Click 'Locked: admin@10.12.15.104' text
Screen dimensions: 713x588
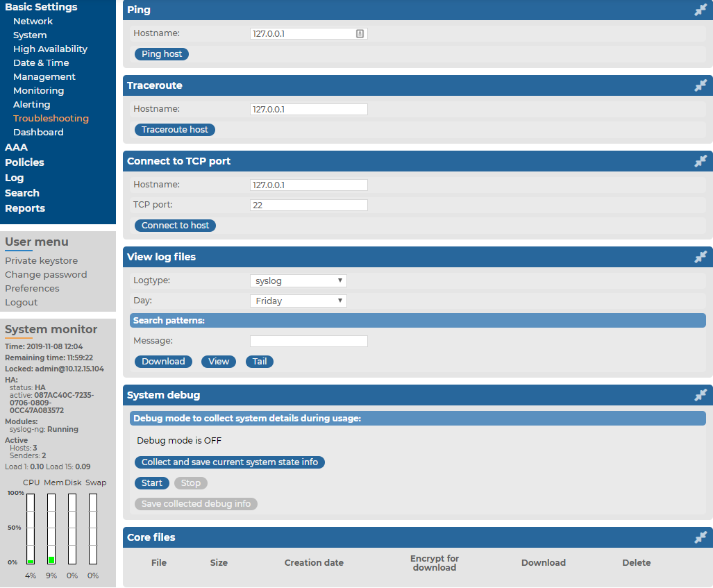(x=54, y=369)
